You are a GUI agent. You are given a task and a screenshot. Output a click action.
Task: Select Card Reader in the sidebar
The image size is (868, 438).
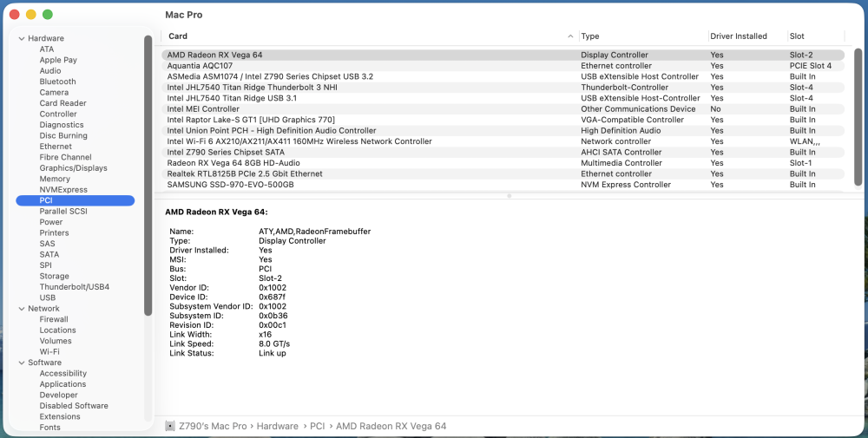[x=63, y=103]
